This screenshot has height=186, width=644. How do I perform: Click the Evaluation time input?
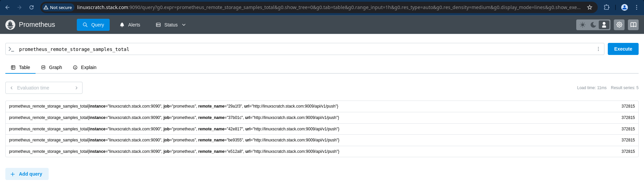pos(44,88)
